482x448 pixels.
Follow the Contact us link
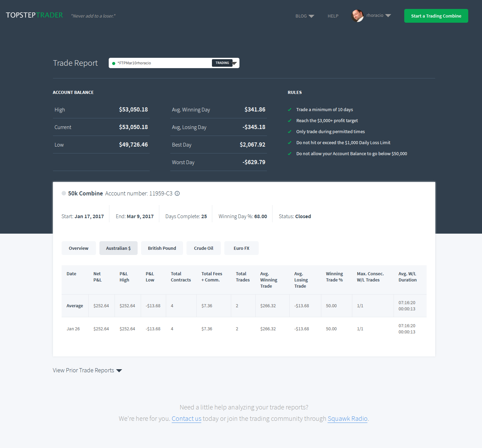click(186, 418)
